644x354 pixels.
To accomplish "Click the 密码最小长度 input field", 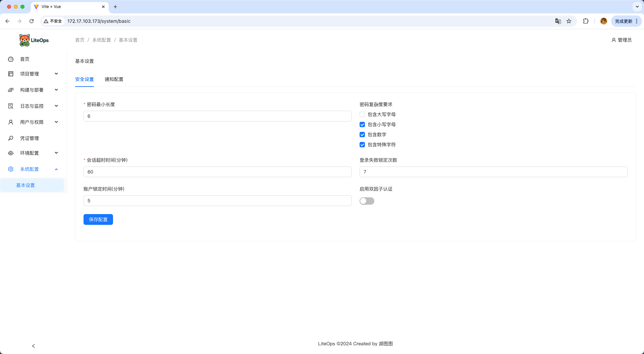I will tap(217, 116).
